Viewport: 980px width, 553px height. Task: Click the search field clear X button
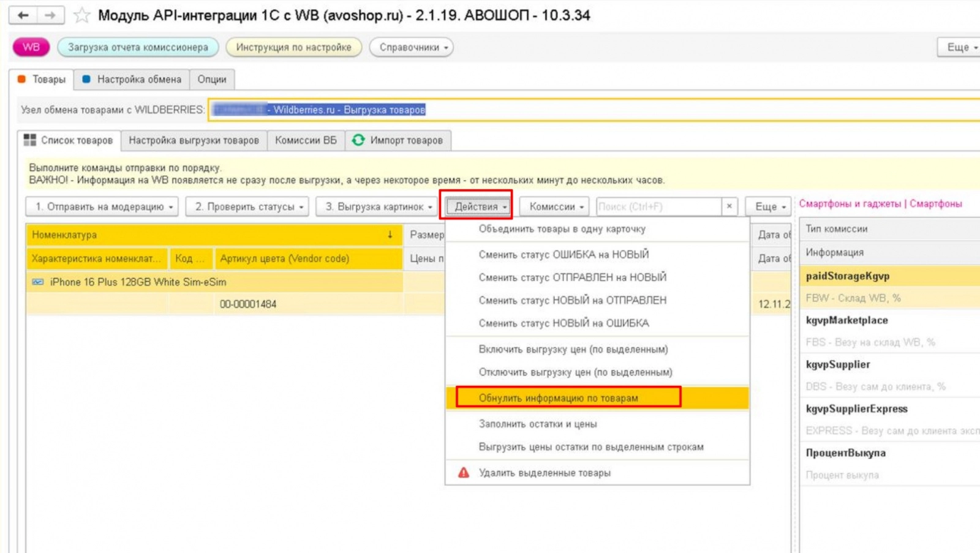[729, 206]
